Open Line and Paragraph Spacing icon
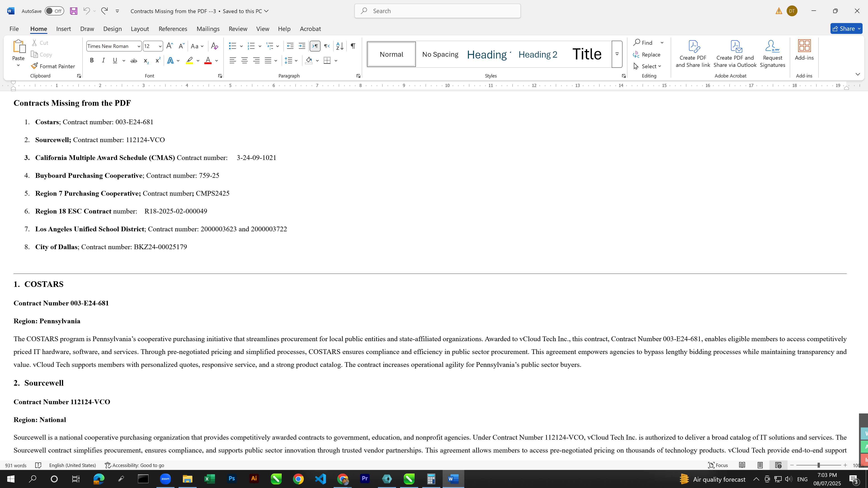 click(x=288, y=61)
